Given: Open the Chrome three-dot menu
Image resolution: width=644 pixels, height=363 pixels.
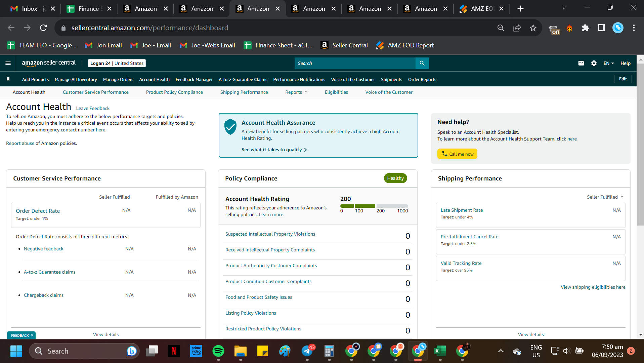Looking at the screenshot, I should point(634,28).
